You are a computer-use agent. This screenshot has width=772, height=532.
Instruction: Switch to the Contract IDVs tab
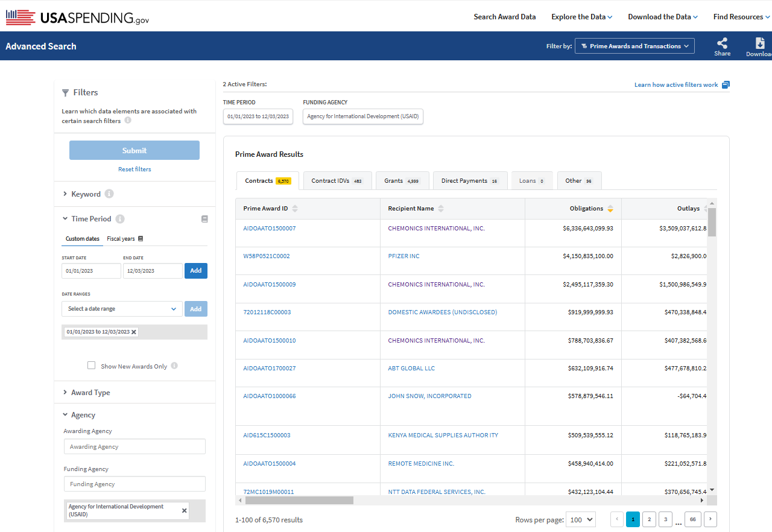coord(337,180)
